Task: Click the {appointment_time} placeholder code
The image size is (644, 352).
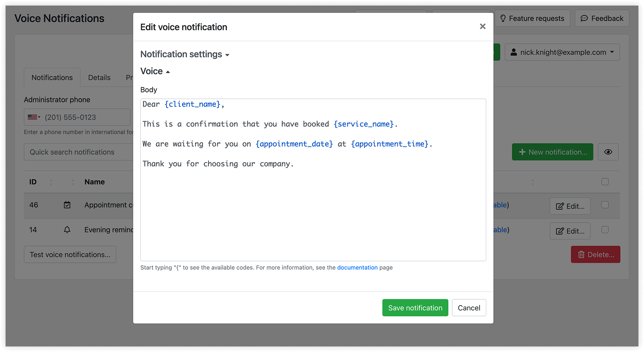Action: point(390,144)
